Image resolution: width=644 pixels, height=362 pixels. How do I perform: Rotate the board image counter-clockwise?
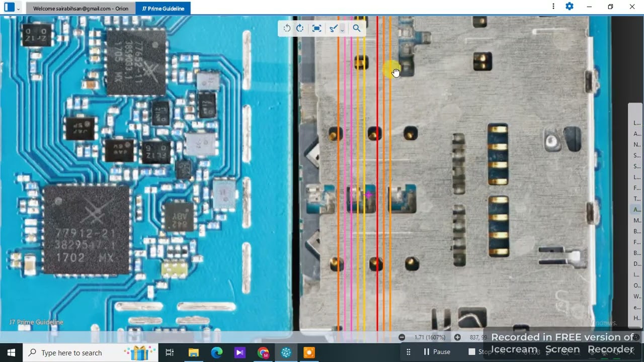click(287, 28)
